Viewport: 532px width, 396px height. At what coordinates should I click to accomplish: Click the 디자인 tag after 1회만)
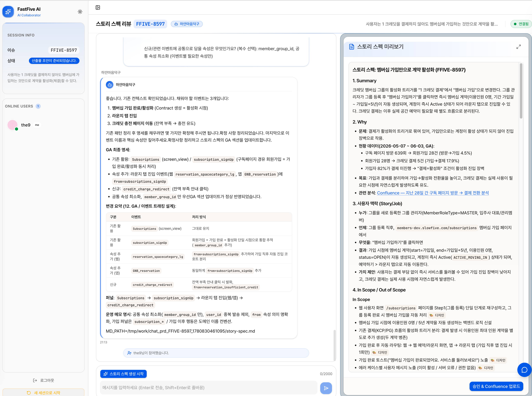click(380, 353)
